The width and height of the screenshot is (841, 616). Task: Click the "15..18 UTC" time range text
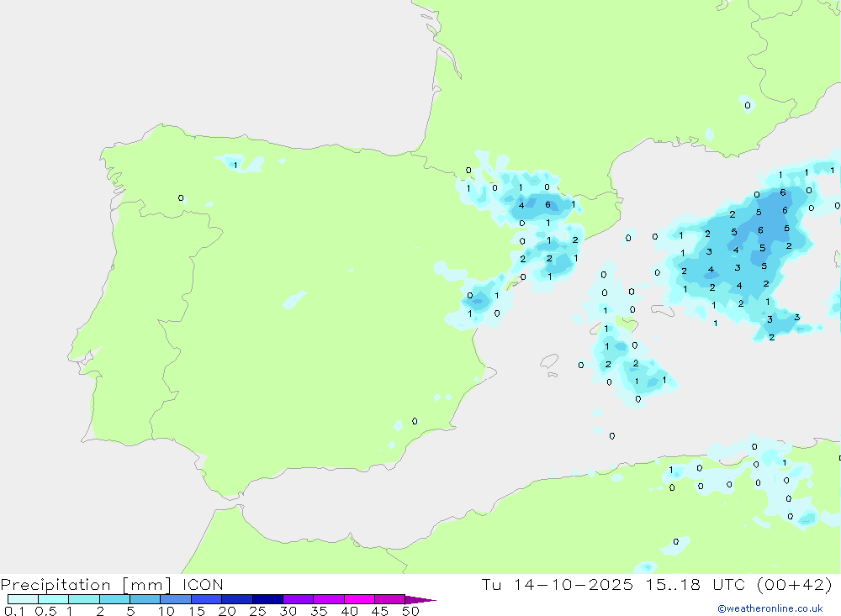pos(695,584)
